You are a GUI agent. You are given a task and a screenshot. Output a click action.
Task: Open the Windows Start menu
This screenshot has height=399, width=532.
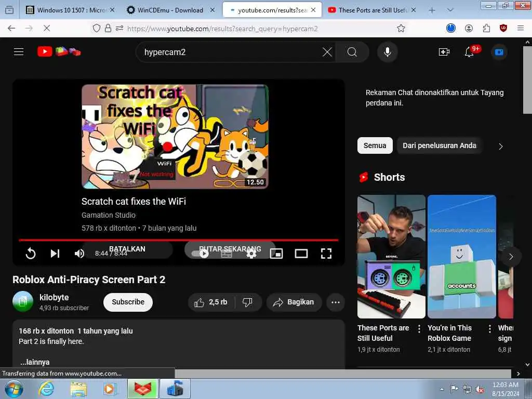pyautogui.click(x=14, y=389)
